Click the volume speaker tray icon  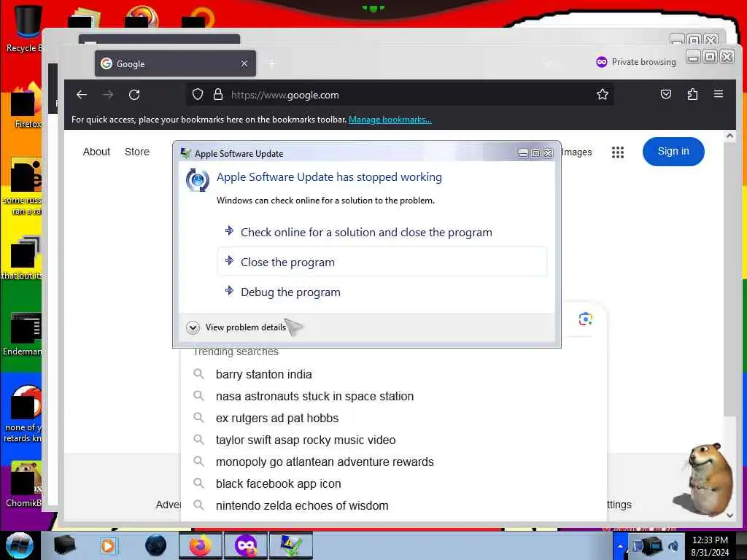coord(673,546)
